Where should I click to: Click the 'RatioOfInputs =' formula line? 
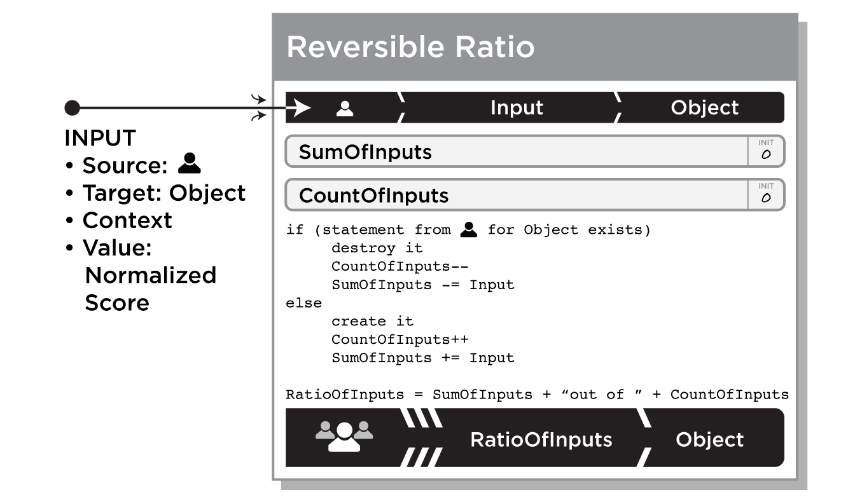[538, 395]
